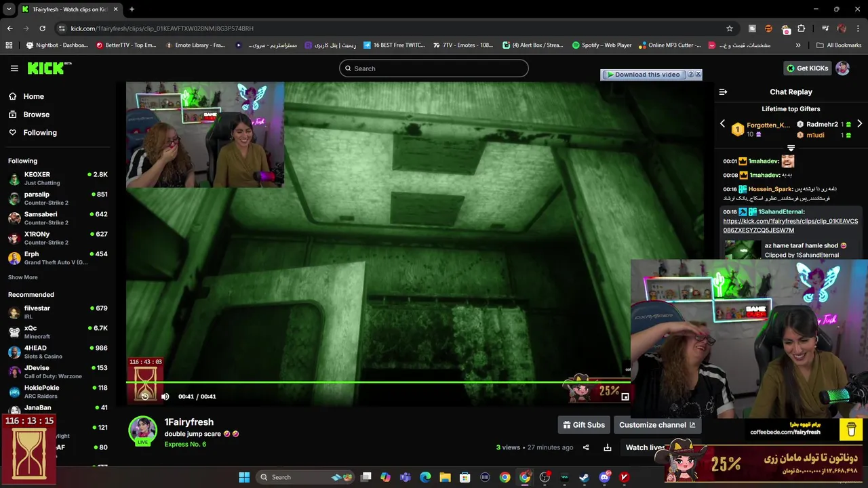Open the Windows Start menu
The image size is (868, 488).
tap(244, 477)
